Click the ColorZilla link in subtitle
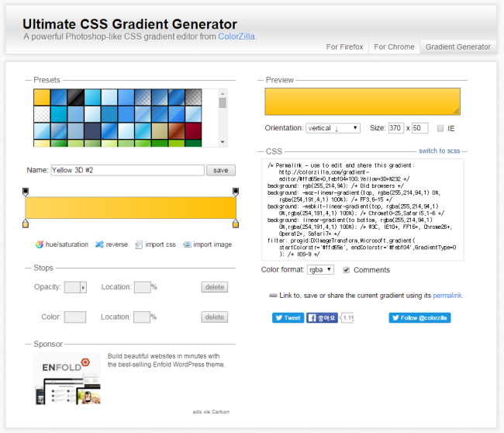Viewport: 504px width, 433px height. coord(236,36)
